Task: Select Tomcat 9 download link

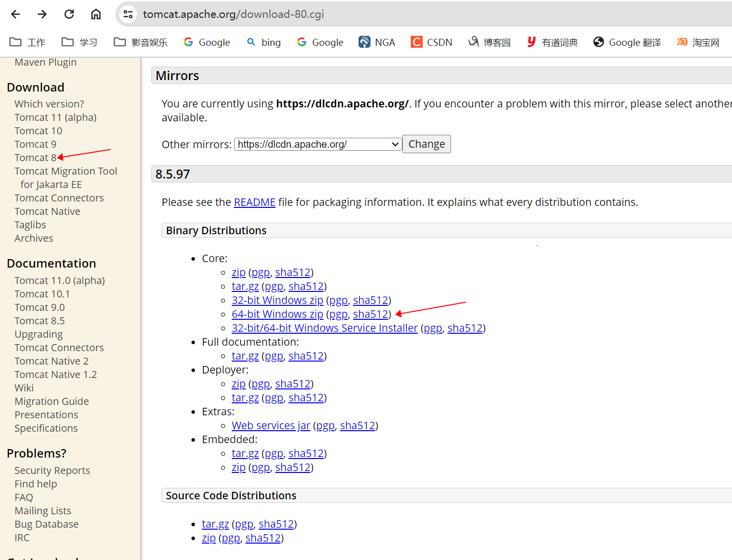Action: (35, 144)
